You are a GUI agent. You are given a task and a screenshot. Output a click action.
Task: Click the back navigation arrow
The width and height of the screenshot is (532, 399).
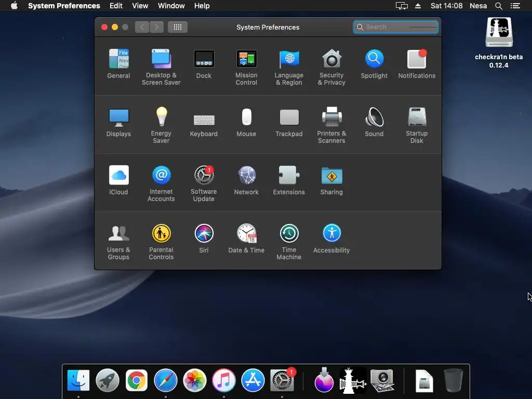click(x=142, y=27)
